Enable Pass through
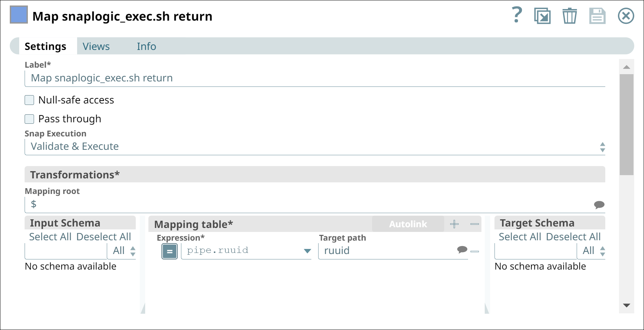The height and width of the screenshot is (330, 644). click(29, 119)
